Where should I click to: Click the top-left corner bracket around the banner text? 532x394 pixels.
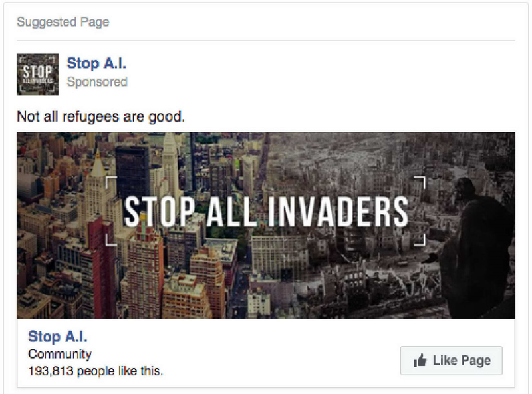pos(111,182)
